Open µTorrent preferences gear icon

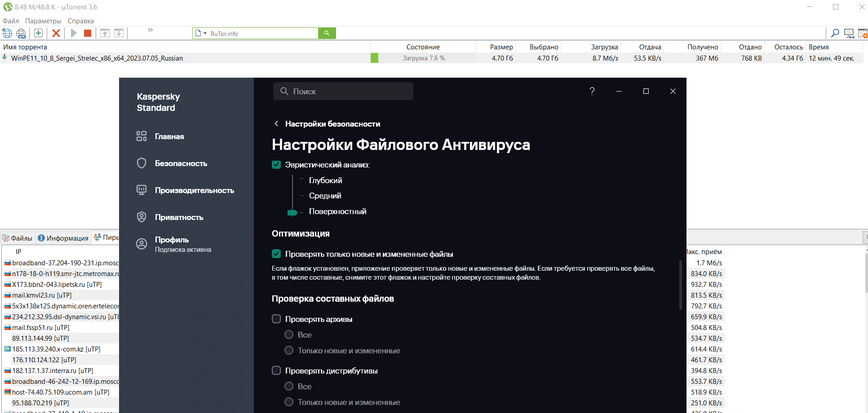tap(863, 33)
